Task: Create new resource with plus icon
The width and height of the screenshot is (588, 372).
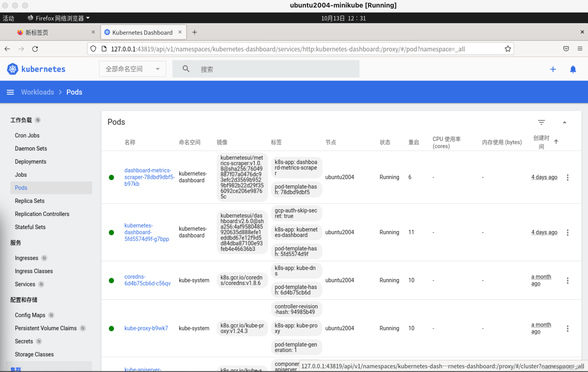Action: [x=553, y=69]
